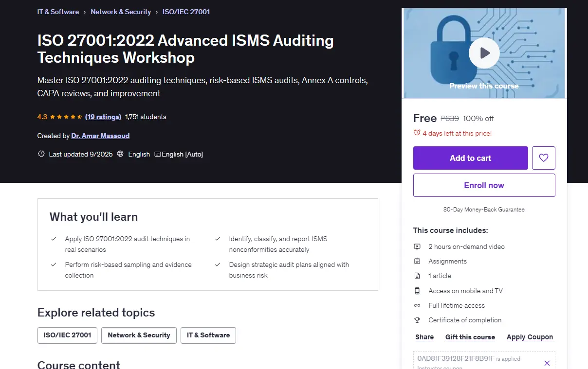This screenshot has height=369, width=588.
Task: Click the 100% off text
Action: (x=478, y=118)
